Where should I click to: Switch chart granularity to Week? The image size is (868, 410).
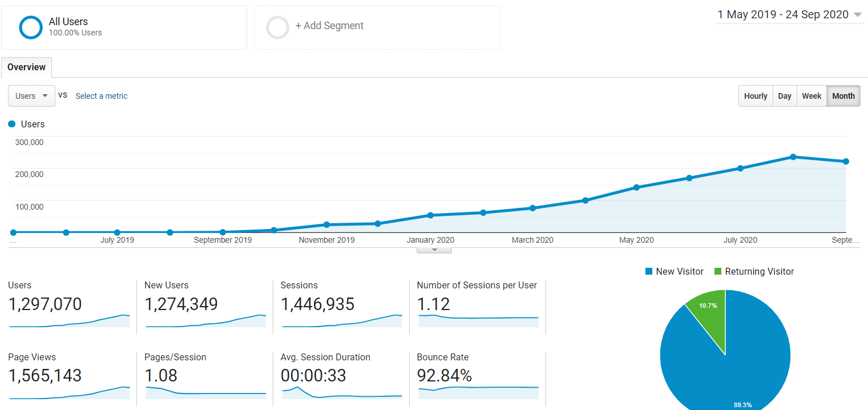tap(812, 96)
